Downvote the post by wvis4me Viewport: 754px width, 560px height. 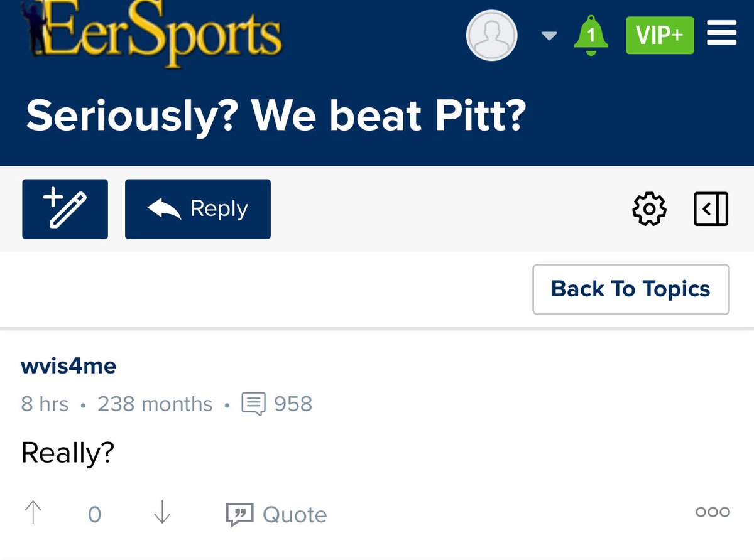pos(162,514)
